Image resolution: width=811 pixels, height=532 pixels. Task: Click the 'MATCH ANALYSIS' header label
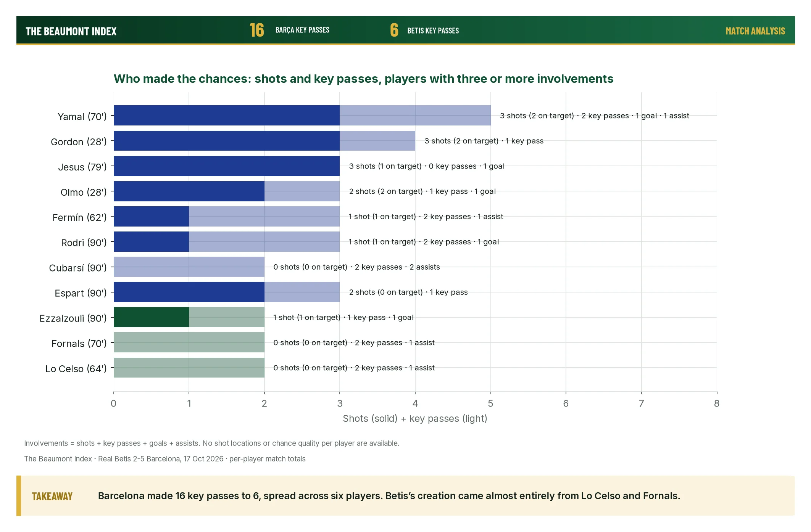(x=755, y=31)
